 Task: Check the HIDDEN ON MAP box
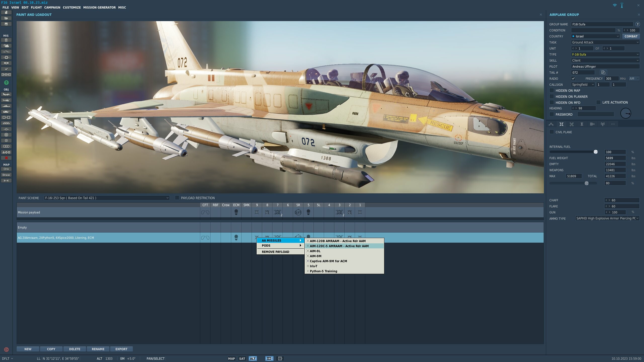[x=552, y=90]
